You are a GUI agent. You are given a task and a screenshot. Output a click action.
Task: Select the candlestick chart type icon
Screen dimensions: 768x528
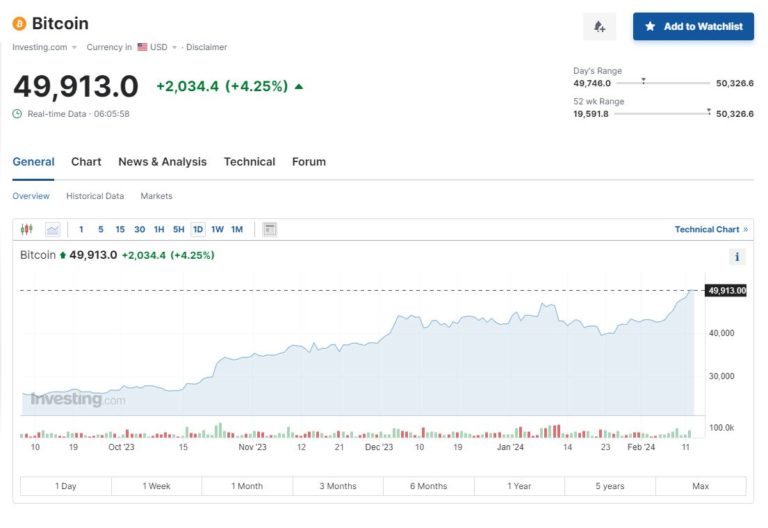(x=27, y=229)
